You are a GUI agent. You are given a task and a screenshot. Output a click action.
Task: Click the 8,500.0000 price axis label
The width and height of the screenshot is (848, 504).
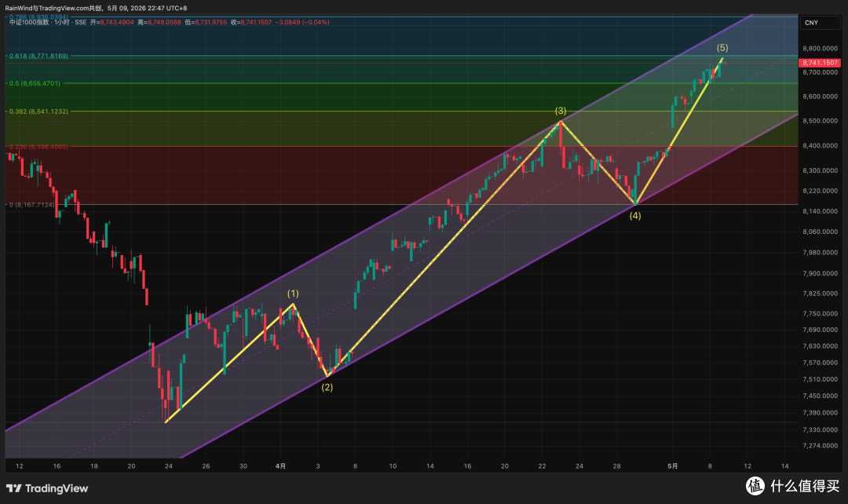tap(820, 121)
